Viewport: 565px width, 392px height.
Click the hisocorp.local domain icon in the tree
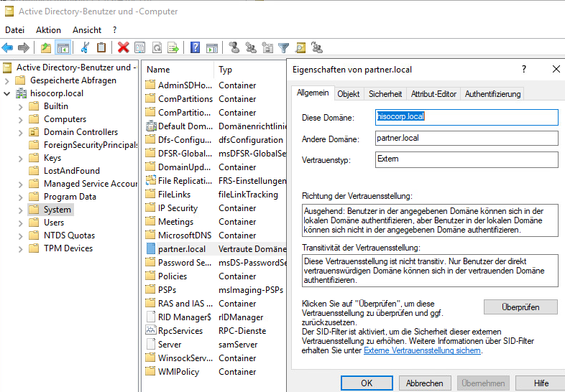tap(22, 93)
